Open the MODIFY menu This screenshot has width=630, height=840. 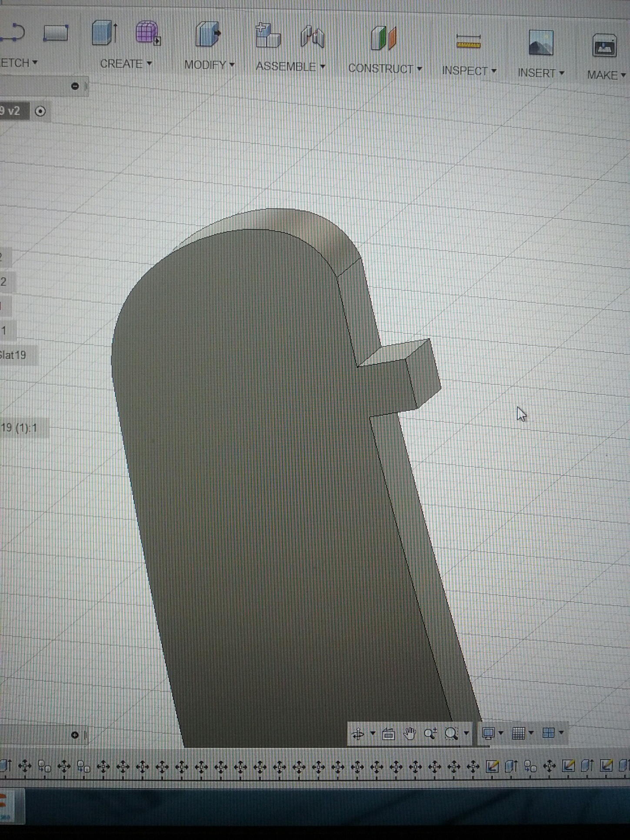[209, 65]
